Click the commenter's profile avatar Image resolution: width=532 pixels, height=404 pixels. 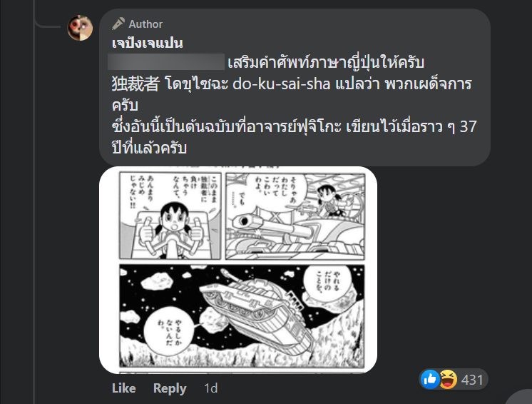(80, 28)
